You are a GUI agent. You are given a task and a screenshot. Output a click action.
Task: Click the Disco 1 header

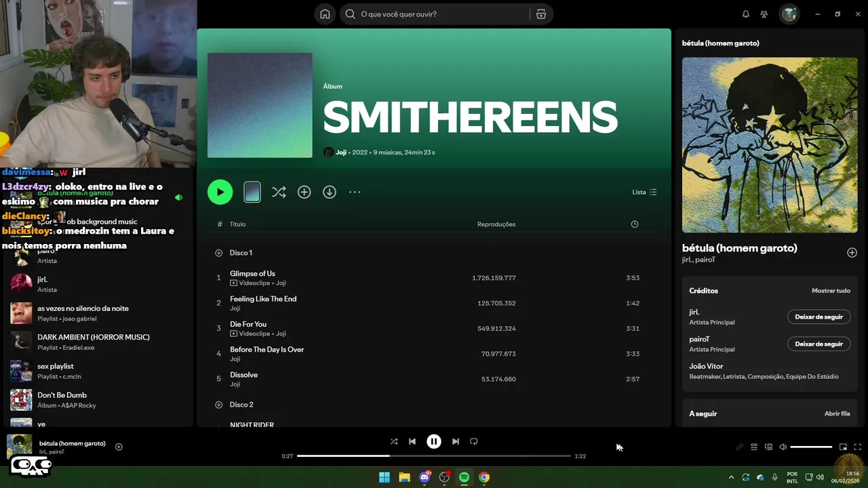[x=241, y=253]
